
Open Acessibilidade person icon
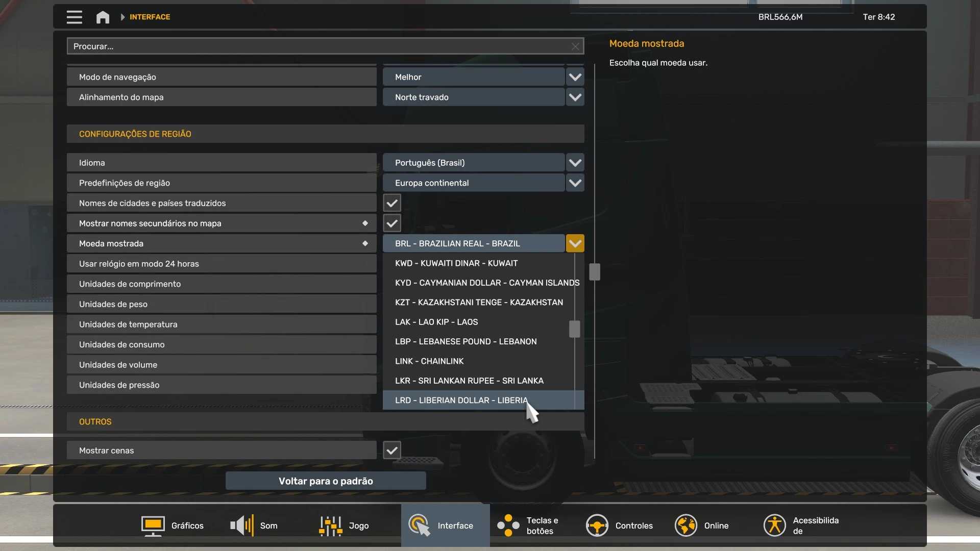(x=774, y=525)
